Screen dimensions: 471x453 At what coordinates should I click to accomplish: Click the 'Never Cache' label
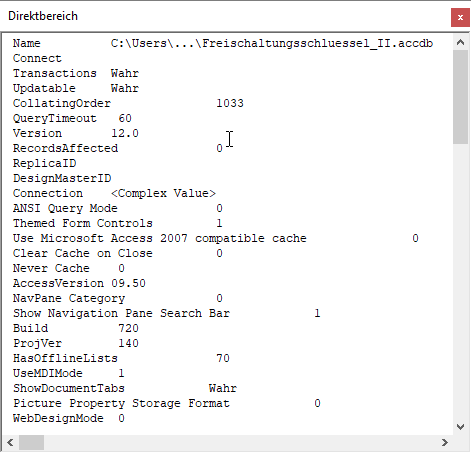(51, 268)
